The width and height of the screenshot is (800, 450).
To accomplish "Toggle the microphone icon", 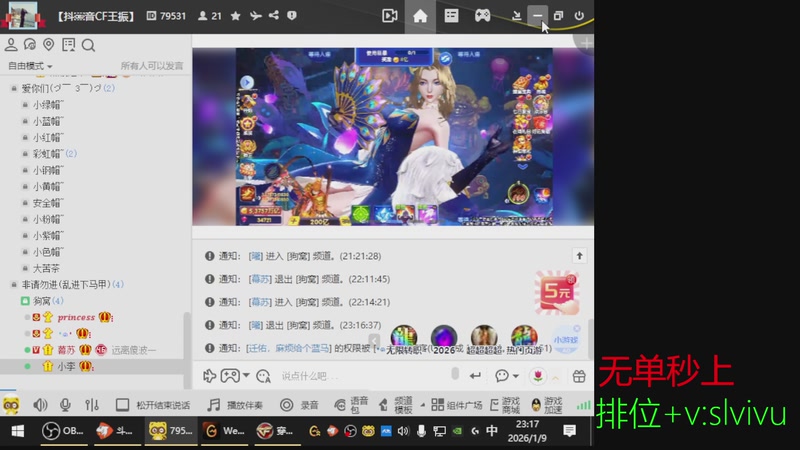I will point(65,405).
